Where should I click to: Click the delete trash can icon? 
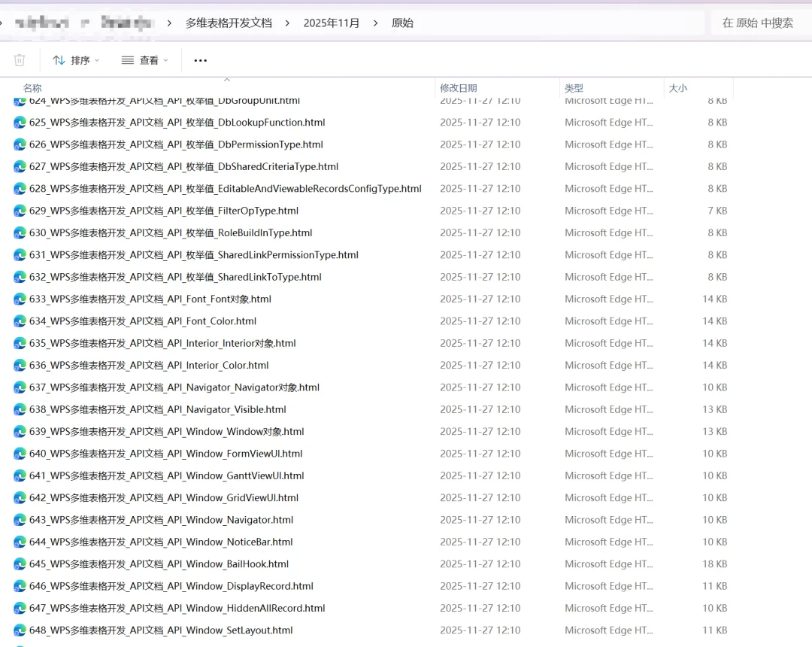tap(19, 60)
